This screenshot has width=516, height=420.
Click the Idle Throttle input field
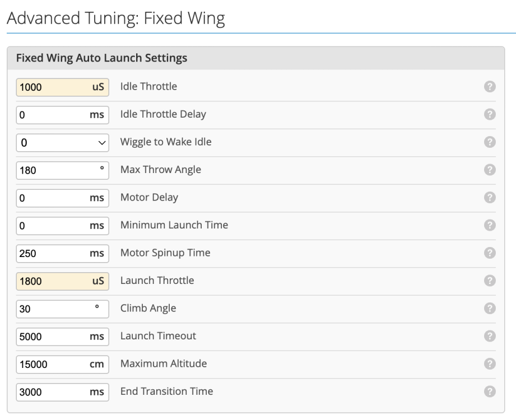coord(53,87)
